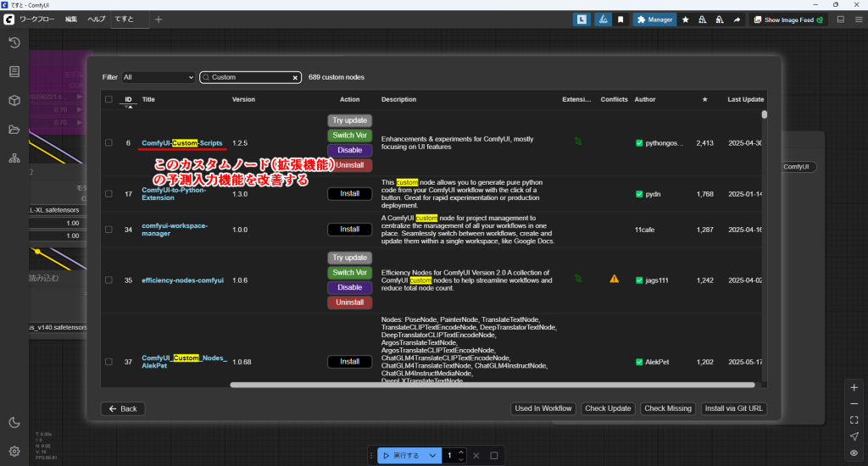This screenshot has width=868, height=466.
Task: Open the Filter dropdown showing All
Action: click(159, 77)
